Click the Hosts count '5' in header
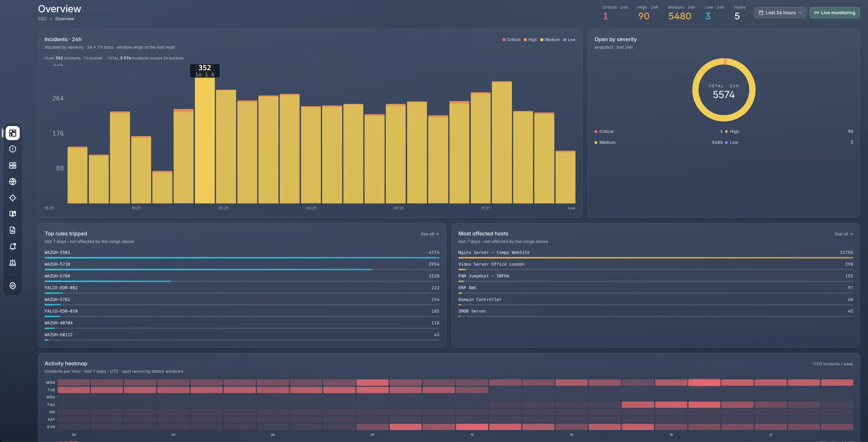The height and width of the screenshot is (442, 868). pos(737,16)
